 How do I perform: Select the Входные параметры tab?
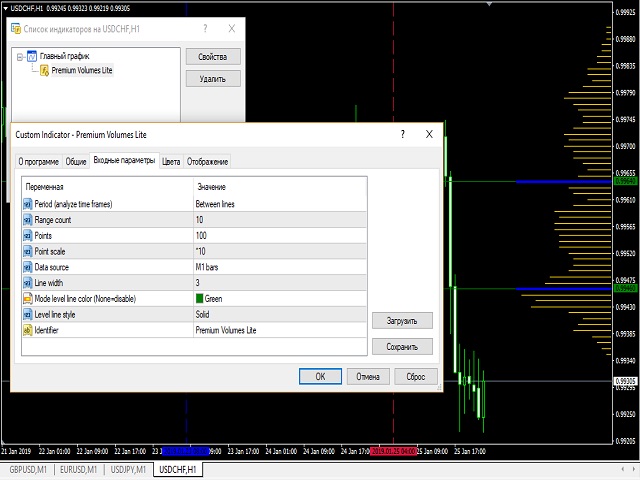(124, 160)
